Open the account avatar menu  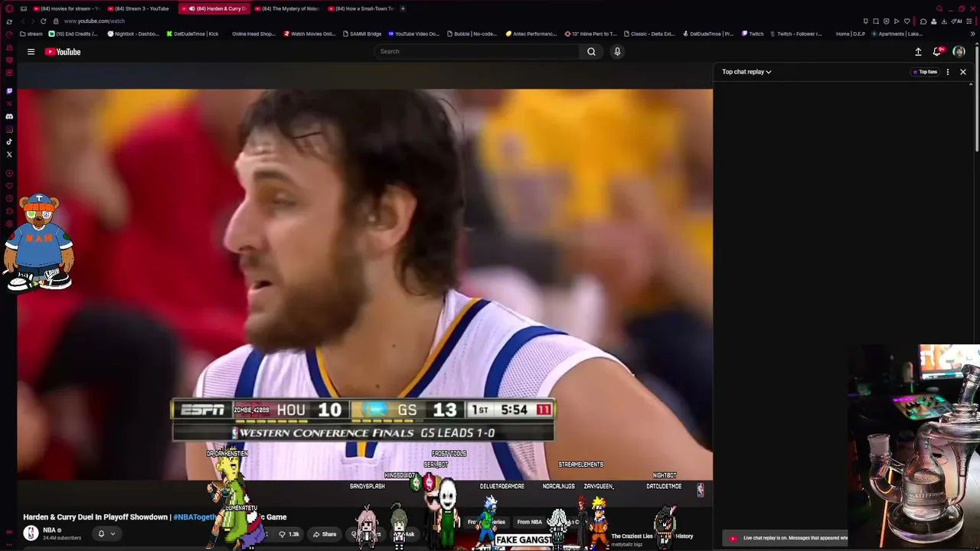959,52
